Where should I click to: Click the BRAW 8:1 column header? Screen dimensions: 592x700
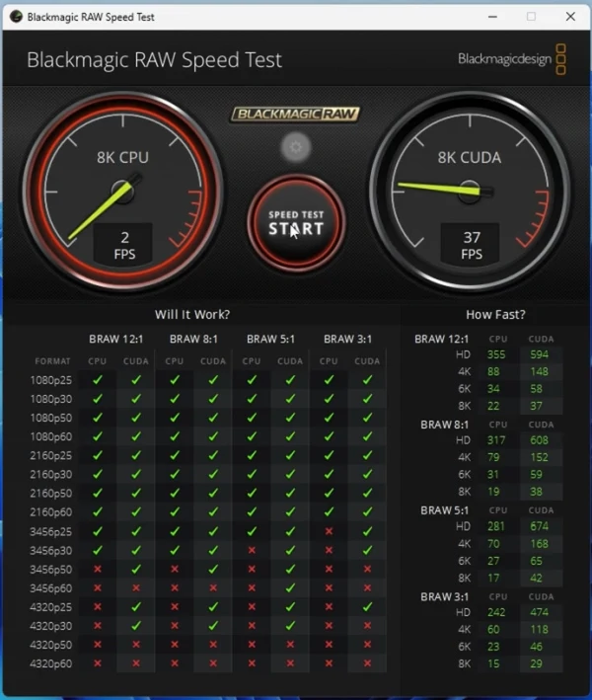pyautogui.click(x=193, y=339)
